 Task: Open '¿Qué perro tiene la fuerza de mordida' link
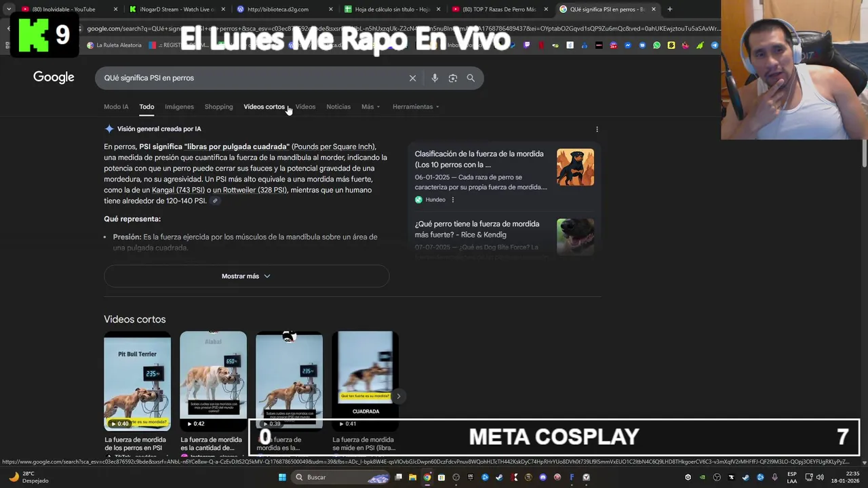pyautogui.click(x=477, y=229)
